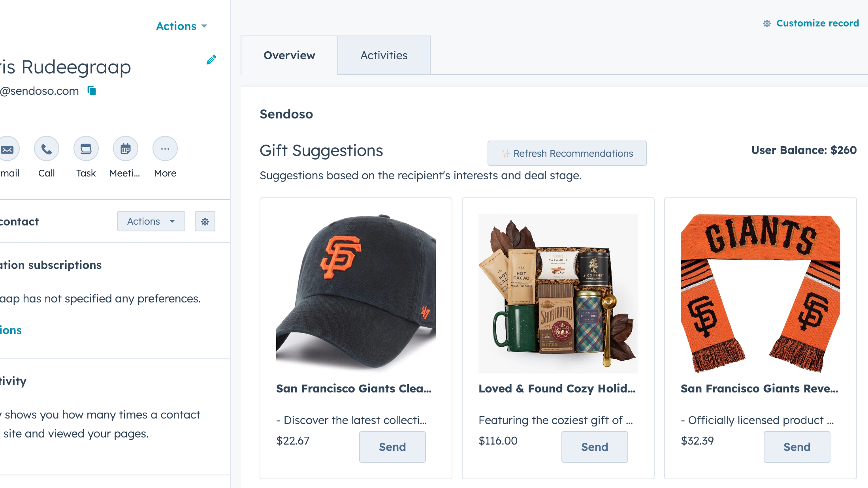This screenshot has width=868, height=488.
Task: Open the More options ellipsis icon
Action: click(x=165, y=149)
